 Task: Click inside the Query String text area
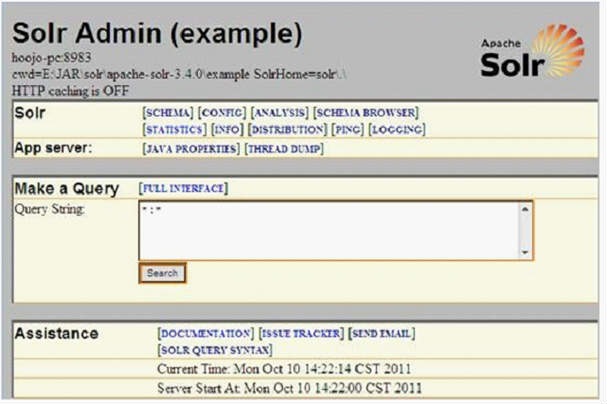pyautogui.click(x=329, y=231)
